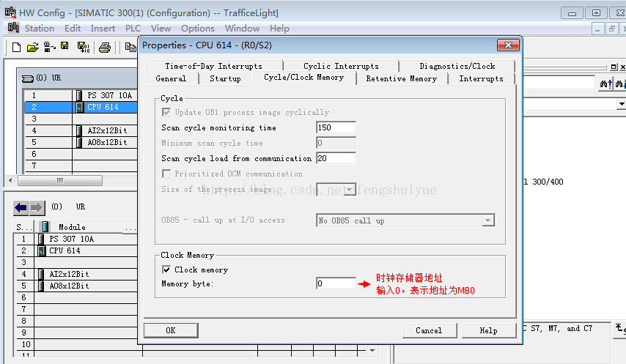The height and width of the screenshot is (364, 626).
Task: Open the Station menu
Action: 40,29
